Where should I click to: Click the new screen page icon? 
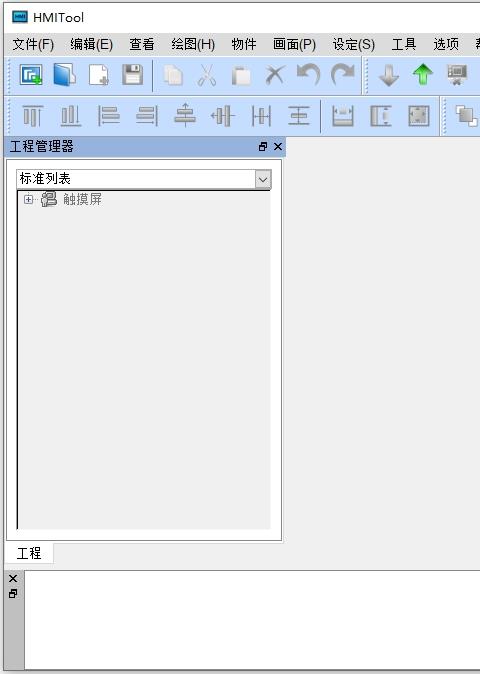point(99,75)
